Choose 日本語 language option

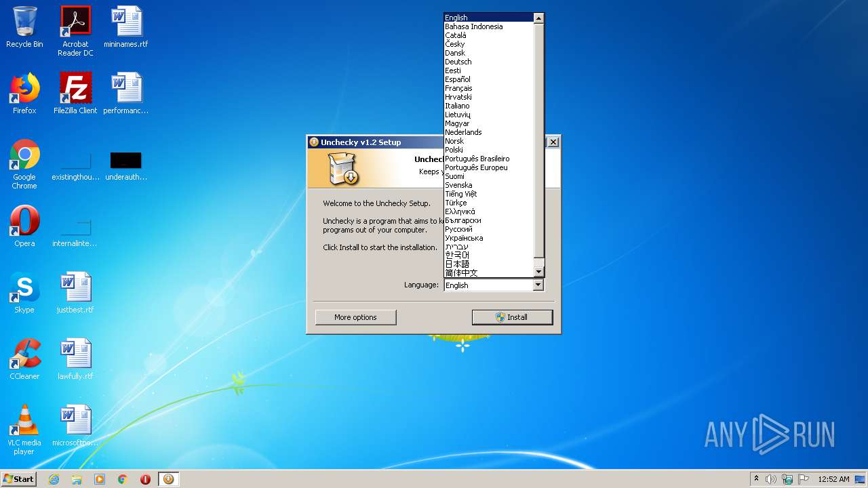[488, 264]
